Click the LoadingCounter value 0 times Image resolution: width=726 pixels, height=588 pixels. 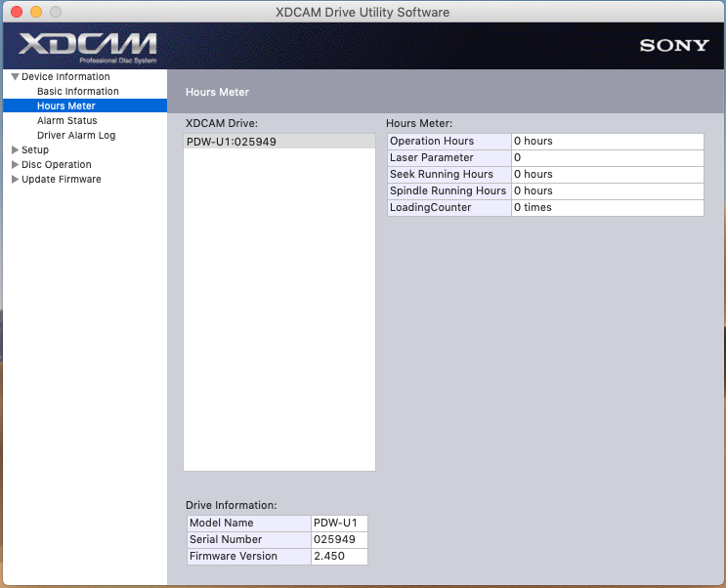pyautogui.click(x=608, y=208)
